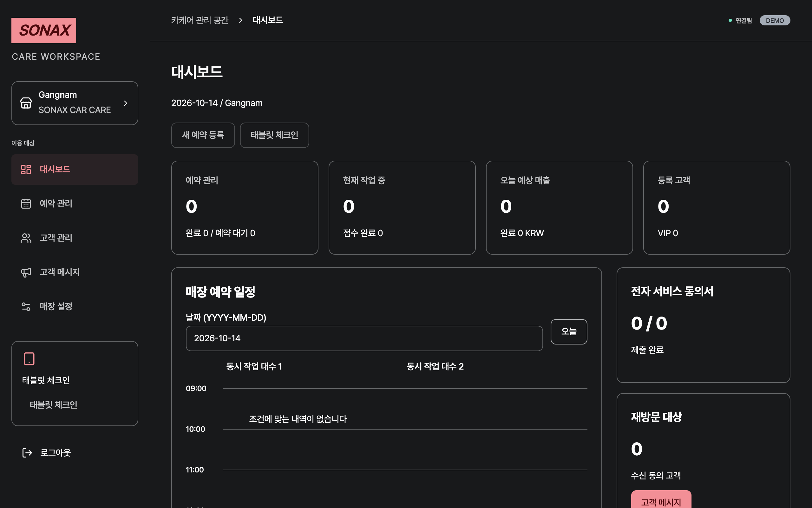Viewport: 812px width, 508px height.
Task: Click the 새 예약 등록 button
Action: click(203, 135)
